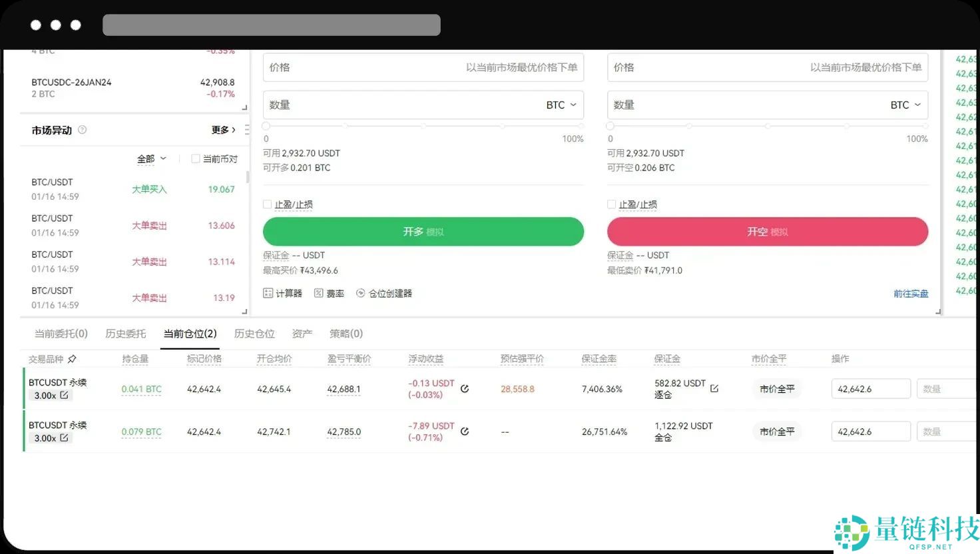Check the 当前币对 filter checkbox

click(196, 158)
